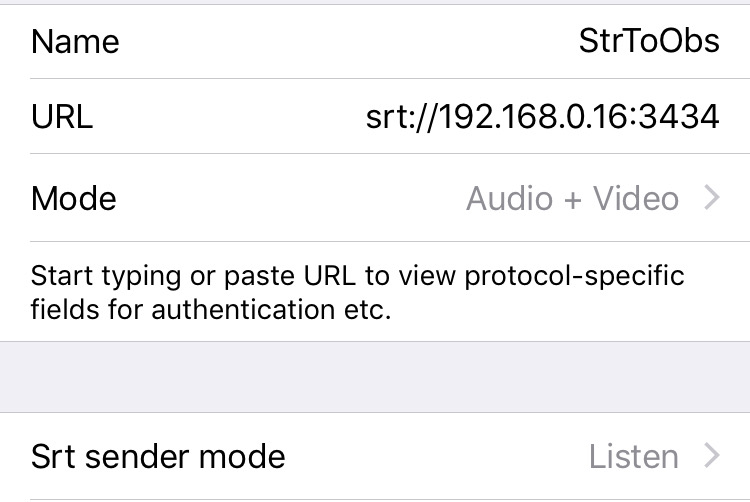Tap the Name label
The height and width of the screenshot is (502, 750).
(x=75, y=41)
